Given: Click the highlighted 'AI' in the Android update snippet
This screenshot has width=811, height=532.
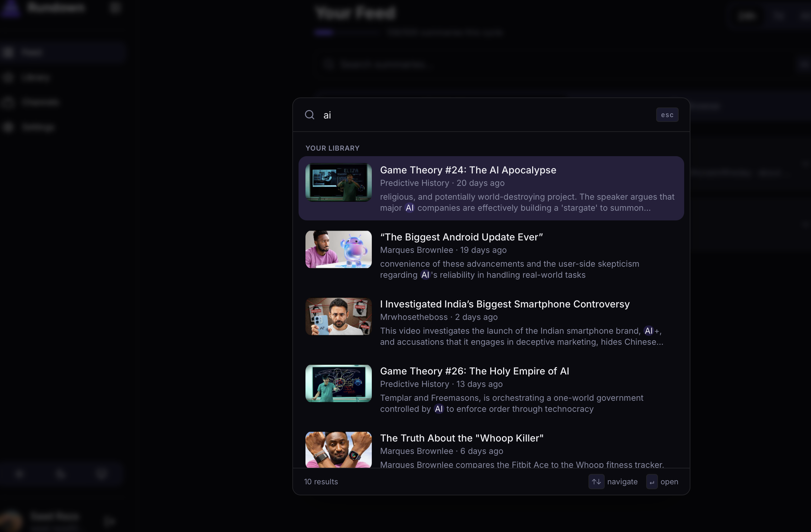Looking at the screenshot, I should [x=425, y=275].
